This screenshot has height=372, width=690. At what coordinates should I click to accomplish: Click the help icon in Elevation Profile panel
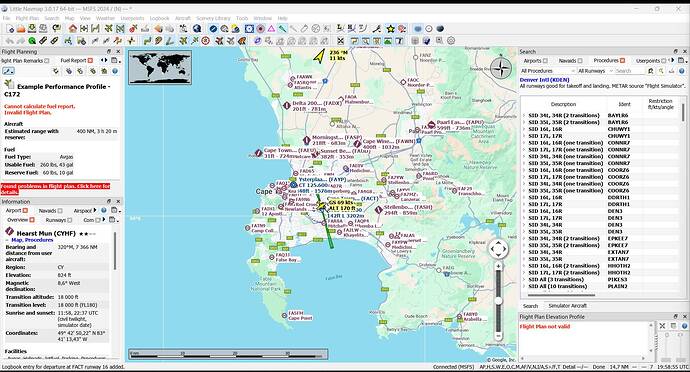click(684, 326)
